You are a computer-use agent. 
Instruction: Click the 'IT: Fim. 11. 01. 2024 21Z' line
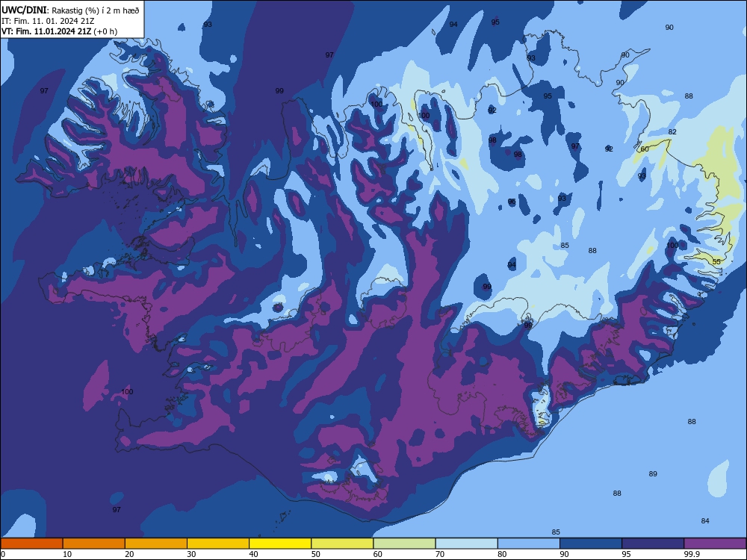tap(48, 21)
